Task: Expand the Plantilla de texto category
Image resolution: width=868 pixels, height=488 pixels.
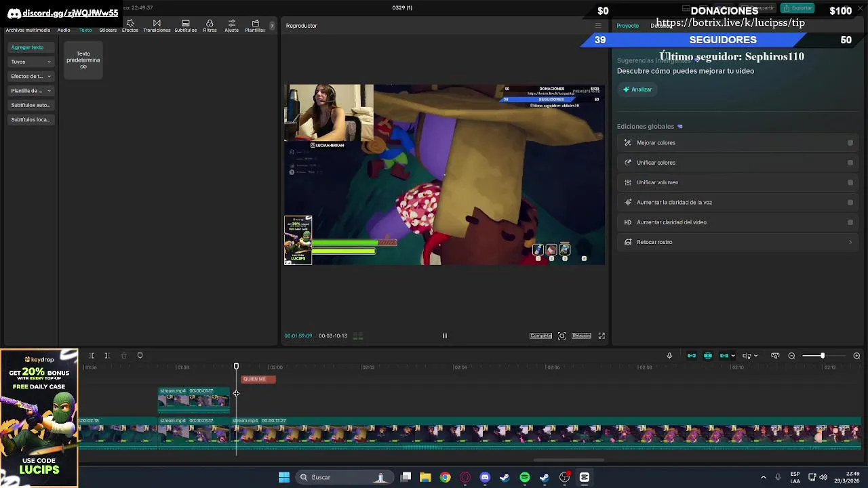Action: [31, 91]
